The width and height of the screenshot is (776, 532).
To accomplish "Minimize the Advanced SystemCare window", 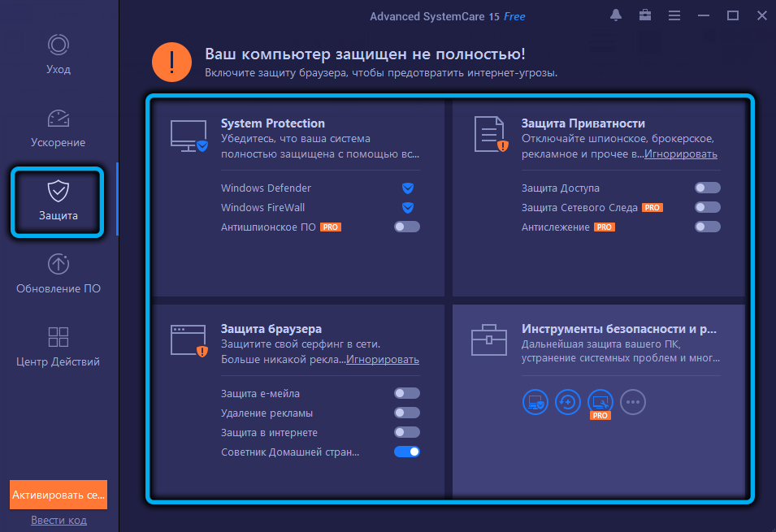I will click(x=703, y=15).
